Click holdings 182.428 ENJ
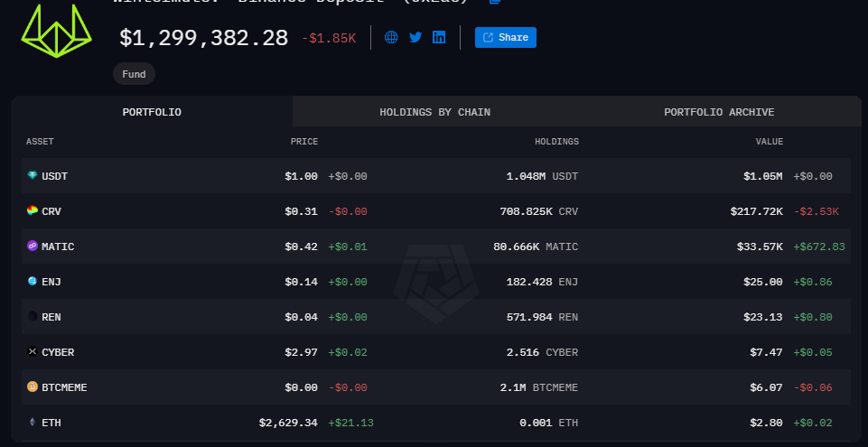The image size is (868, 447). 542,282
